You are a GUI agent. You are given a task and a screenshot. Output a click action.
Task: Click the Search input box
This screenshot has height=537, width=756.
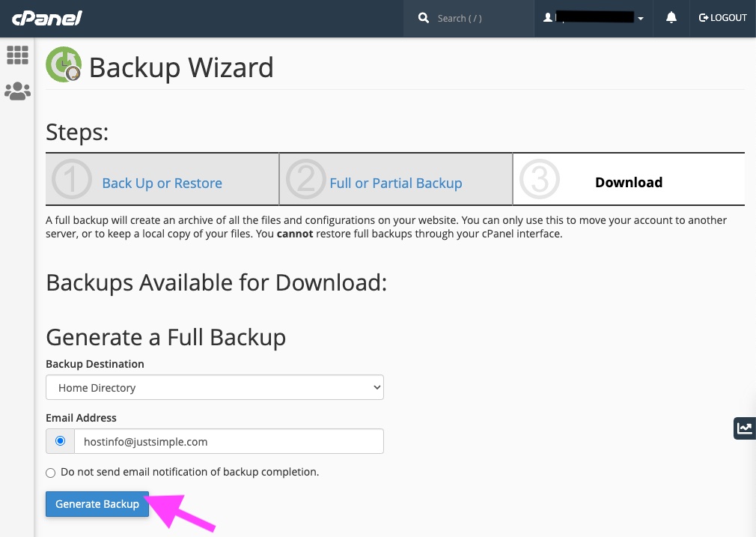coord(479,18)
